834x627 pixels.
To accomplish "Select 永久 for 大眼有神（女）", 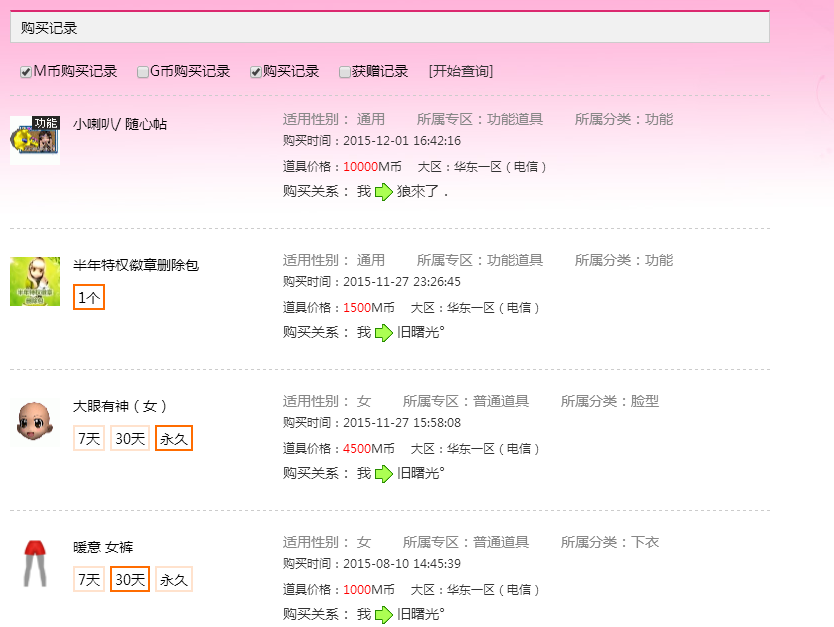I will [x=174, y=438].
